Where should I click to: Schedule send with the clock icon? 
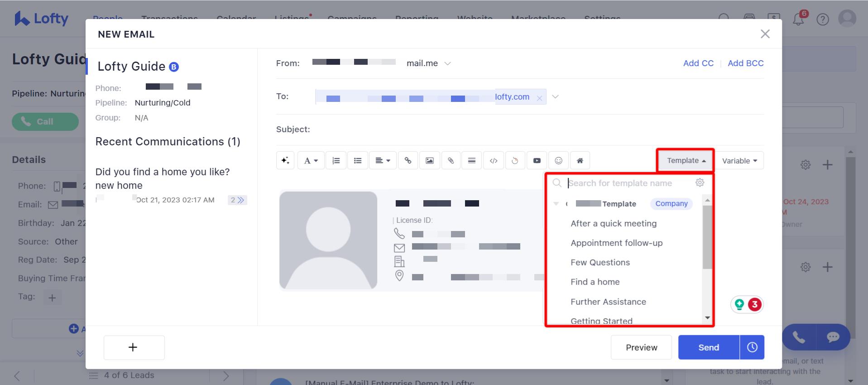tap(752, 347)
